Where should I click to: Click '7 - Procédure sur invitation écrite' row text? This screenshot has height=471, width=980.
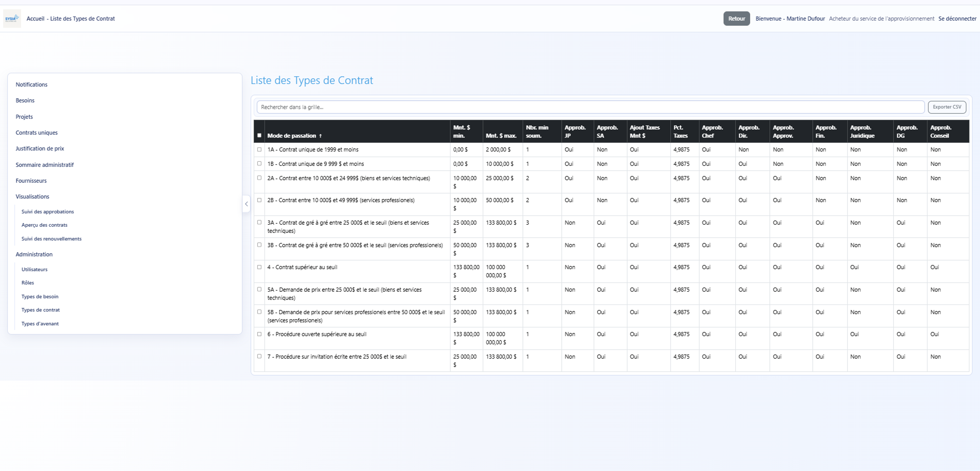point(337,356)
